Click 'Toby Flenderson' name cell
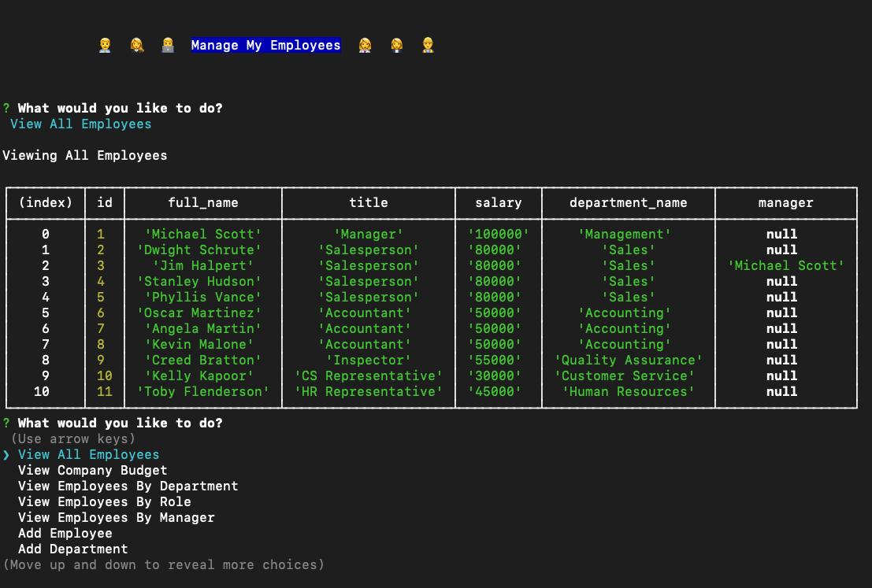 pos(203,392)
